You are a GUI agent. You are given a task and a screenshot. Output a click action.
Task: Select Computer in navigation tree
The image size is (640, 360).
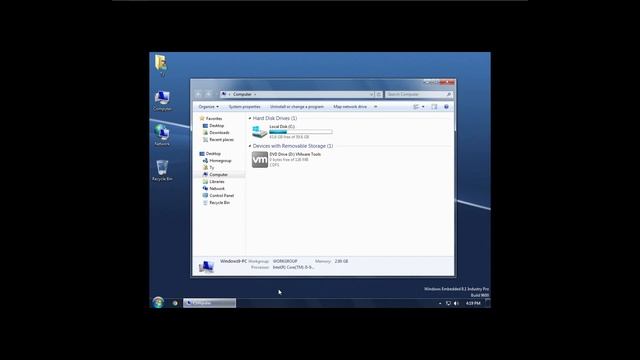218,174
